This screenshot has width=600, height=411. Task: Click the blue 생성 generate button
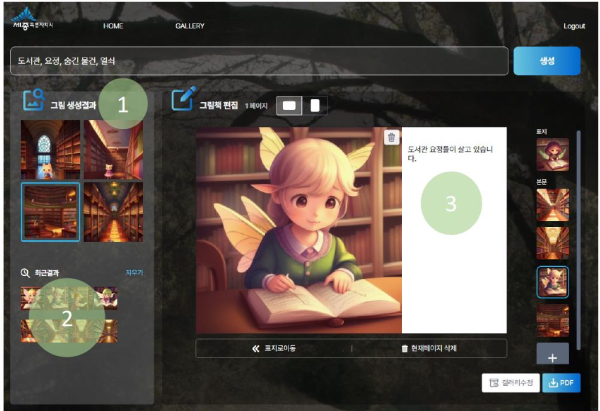546,61
